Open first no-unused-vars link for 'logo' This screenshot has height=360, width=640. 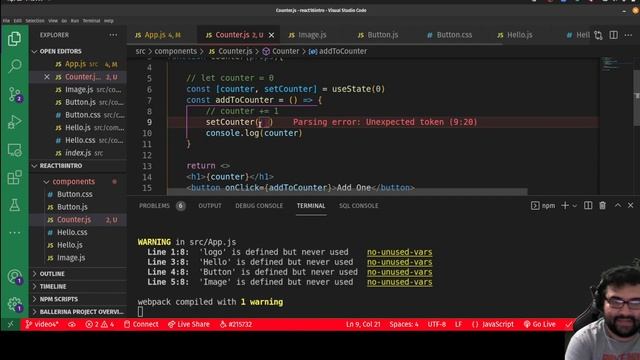(399, 252)
